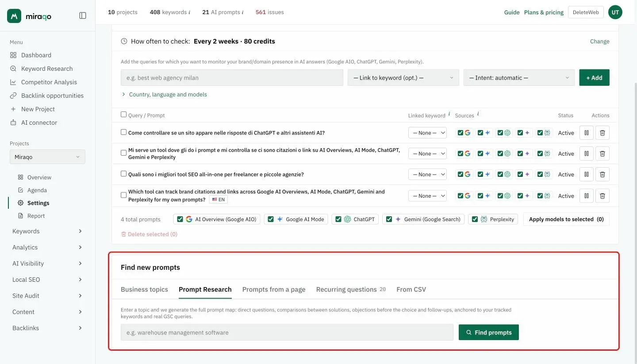This screenshot has width=637, height=364.
Task: Click the Find prompts button
Action: coord(489,332)
